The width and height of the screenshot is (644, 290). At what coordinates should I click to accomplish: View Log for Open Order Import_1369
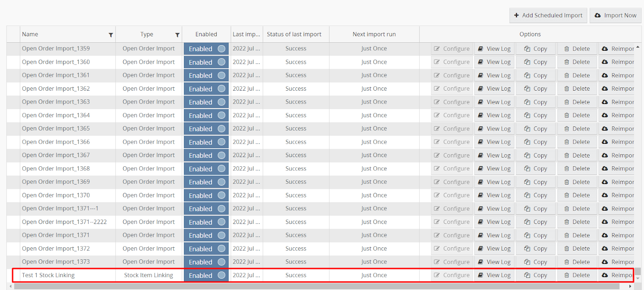494,182
